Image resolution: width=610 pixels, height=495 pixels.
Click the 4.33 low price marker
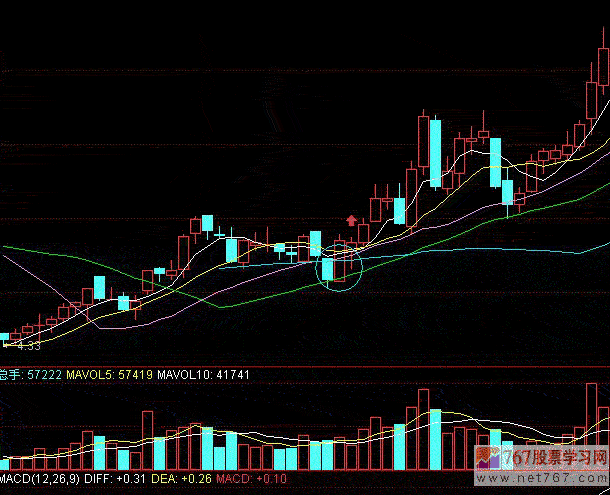tap(27, 345)
